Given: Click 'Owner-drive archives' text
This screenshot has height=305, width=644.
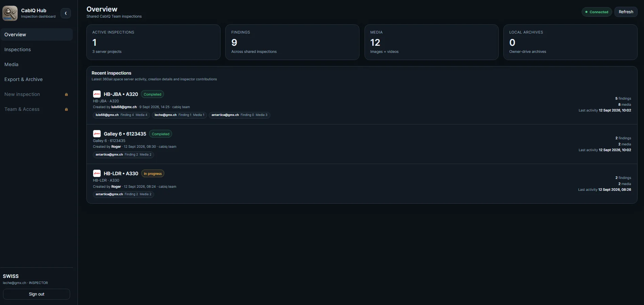Looking at the screenshot, I should pos(527,52).
